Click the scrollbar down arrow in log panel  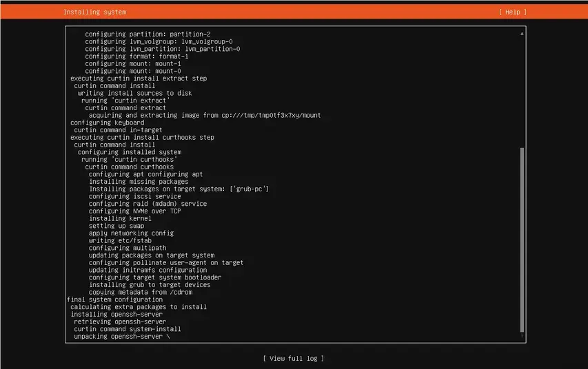point(522,337)
